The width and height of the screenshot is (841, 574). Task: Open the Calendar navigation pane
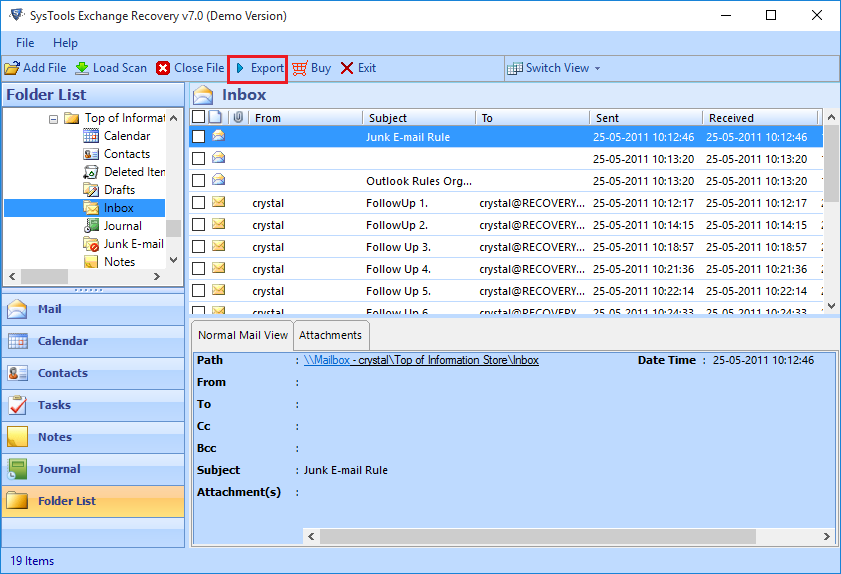click(93, 341)
